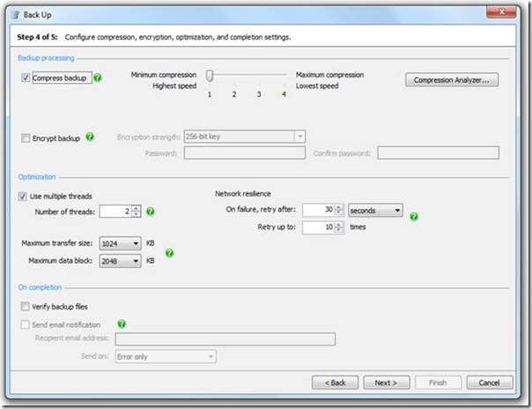Click help icon next to Send email notification
532x409 pixels.
pos(122,324)
